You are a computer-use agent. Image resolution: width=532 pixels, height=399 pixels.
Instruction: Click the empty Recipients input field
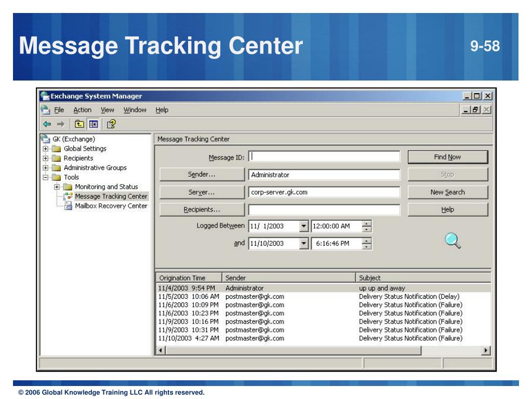click(x=324, y=210)
